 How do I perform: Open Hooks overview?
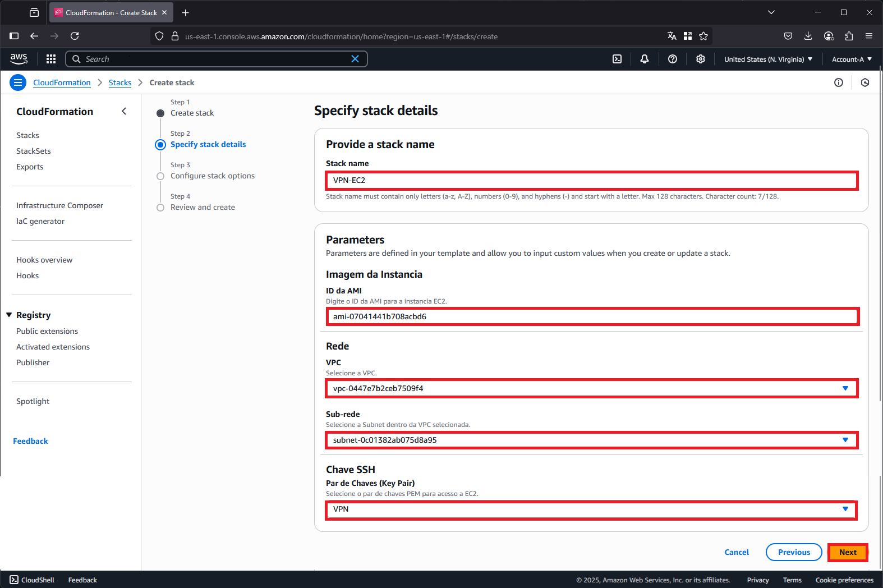44,260
